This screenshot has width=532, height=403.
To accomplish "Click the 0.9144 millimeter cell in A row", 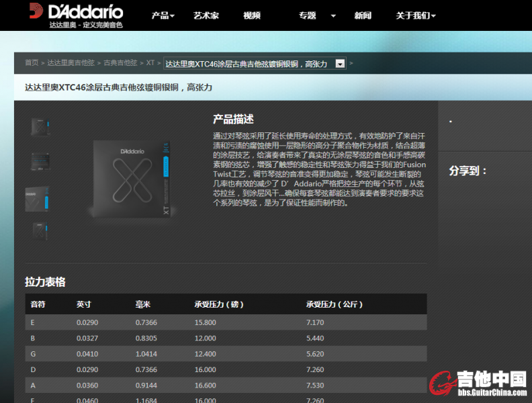I will (x=146, y=386).
